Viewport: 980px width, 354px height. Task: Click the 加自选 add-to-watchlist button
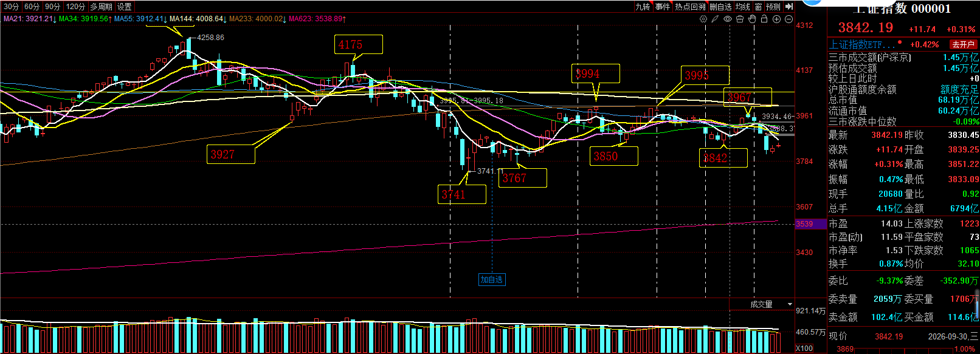point(492,280)
